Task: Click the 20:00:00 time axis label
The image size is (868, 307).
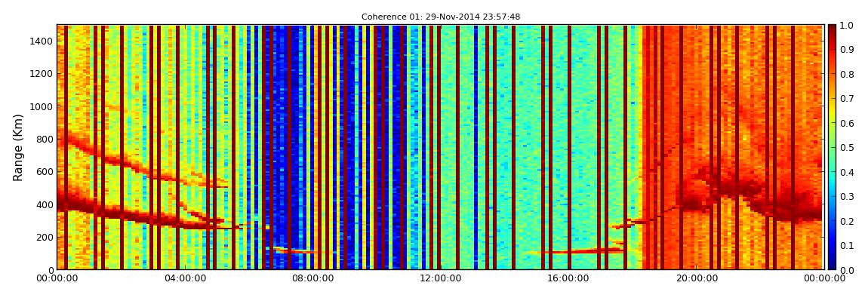Action: (x=697, y=278)
